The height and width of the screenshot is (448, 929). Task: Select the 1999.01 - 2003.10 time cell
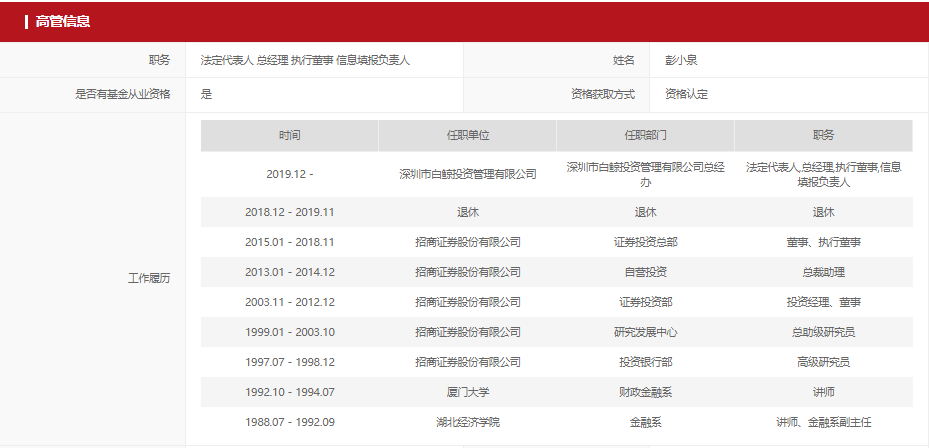coord(290,332)
